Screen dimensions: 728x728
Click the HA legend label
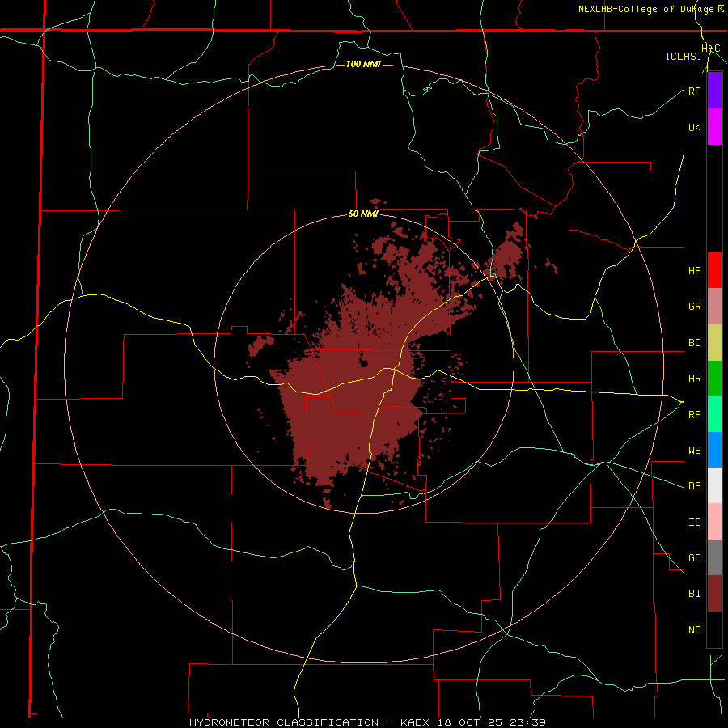click(694, 270)
